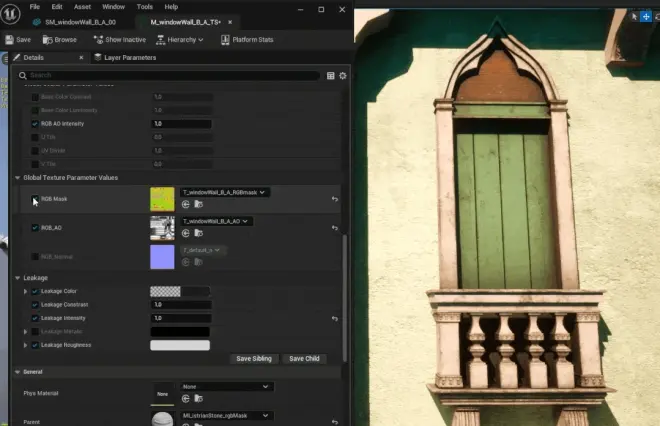Image resolution: width=660 pixels, height=426 pixels.
Task: Open the Leakage Color swatch picker
Action: 180,291
